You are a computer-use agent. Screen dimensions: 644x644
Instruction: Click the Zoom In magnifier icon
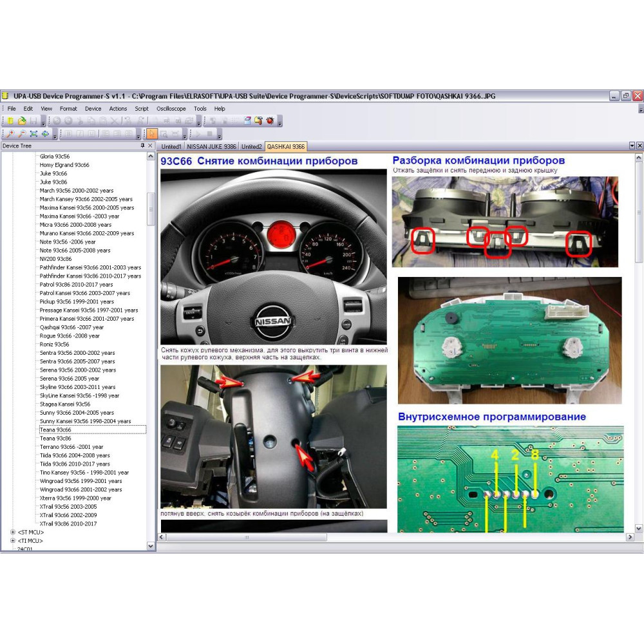pyautogui.click(x=10, y=133)
